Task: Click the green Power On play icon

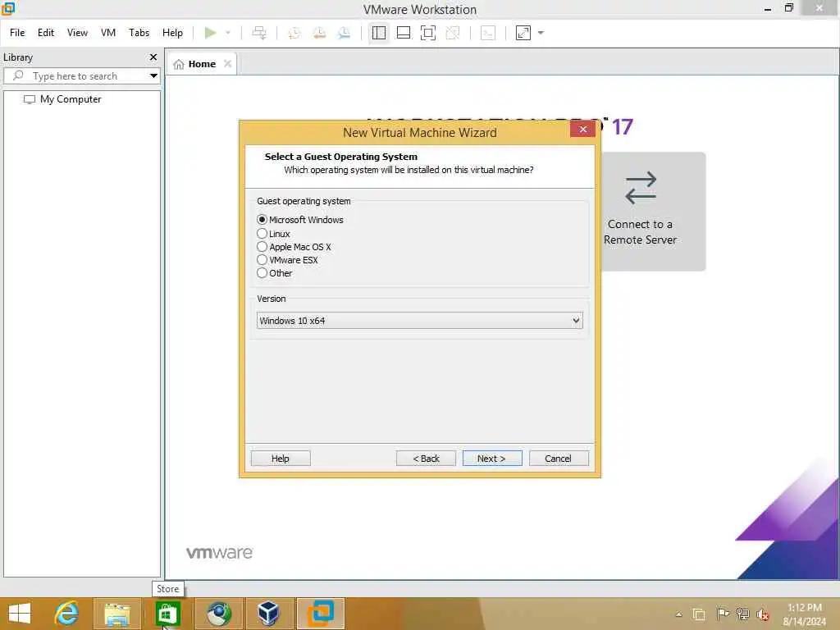Action: point(211,33)
